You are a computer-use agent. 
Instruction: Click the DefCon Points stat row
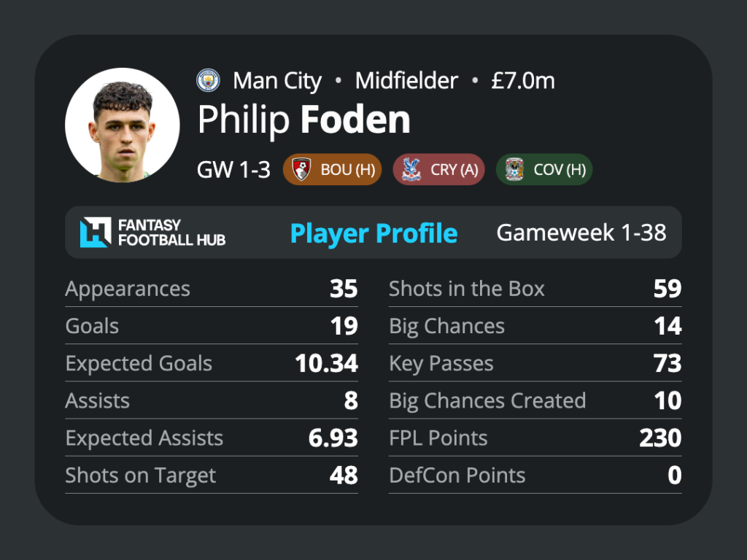click(535, 475)
